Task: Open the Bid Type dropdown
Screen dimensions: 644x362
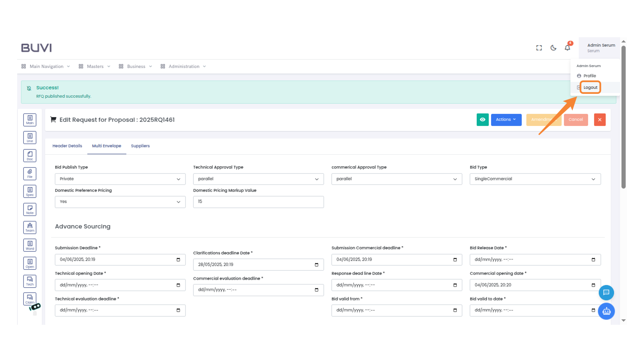Action: pos(535,179)
